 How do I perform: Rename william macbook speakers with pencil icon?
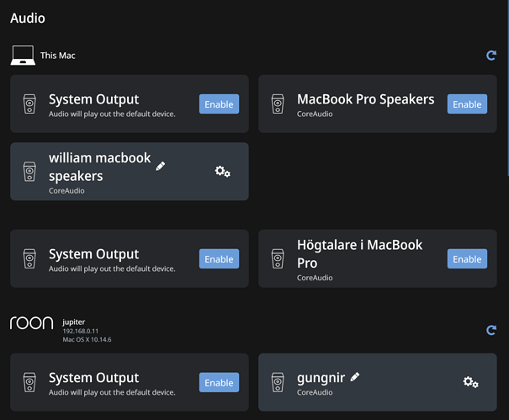click(161, 166)
